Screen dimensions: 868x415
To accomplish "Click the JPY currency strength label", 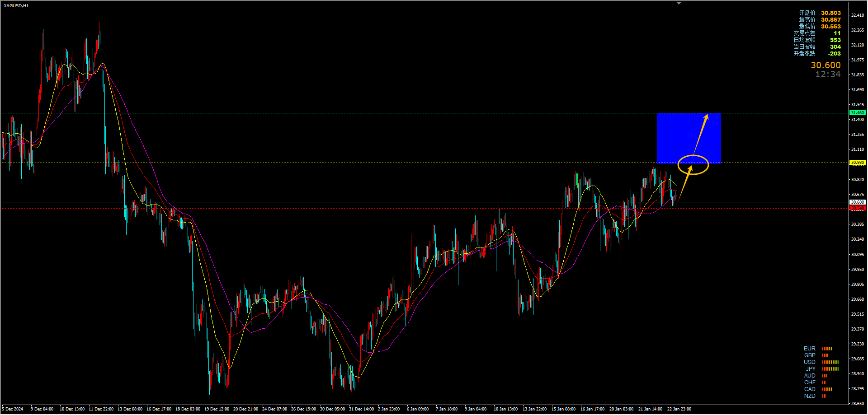I will click(811, 369).
